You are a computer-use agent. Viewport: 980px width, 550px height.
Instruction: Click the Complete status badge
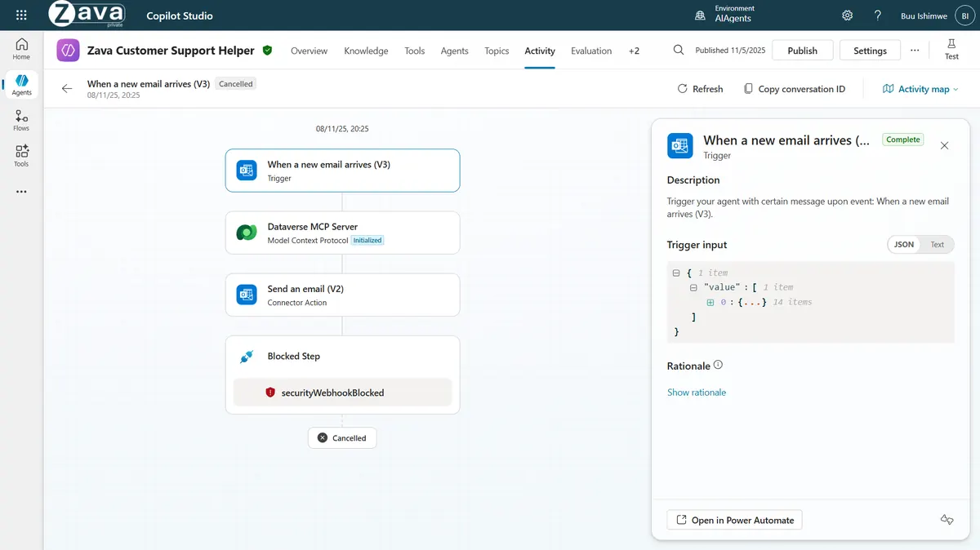(x=903, y=140)
